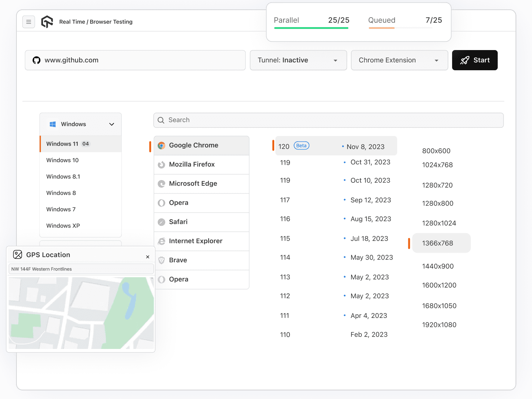Click the GPS Location map icon
Screen dimensions: 532x399
pos(18,254)
